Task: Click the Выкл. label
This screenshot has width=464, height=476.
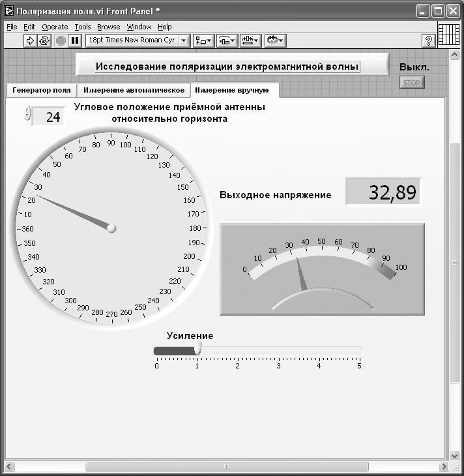Action: [x=414, y=67]
